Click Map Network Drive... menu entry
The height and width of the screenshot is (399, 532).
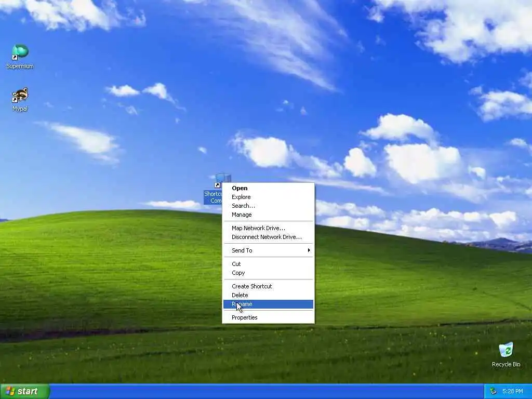pos(268,228)
